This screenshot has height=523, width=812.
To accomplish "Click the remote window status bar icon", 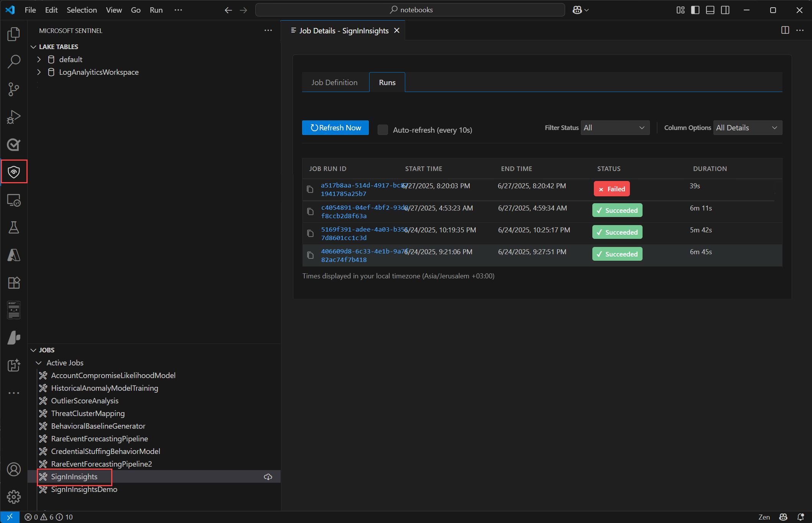I will (x=10, y=517).
